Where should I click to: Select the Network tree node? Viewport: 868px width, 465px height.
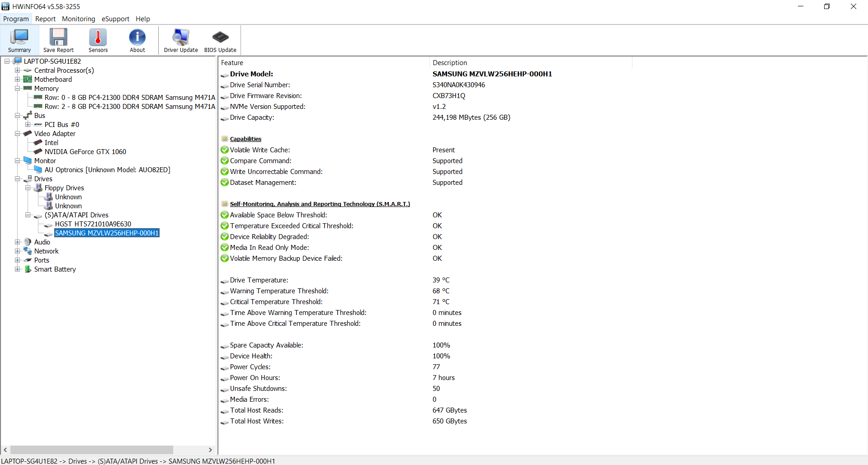click(x=47, y=251)
